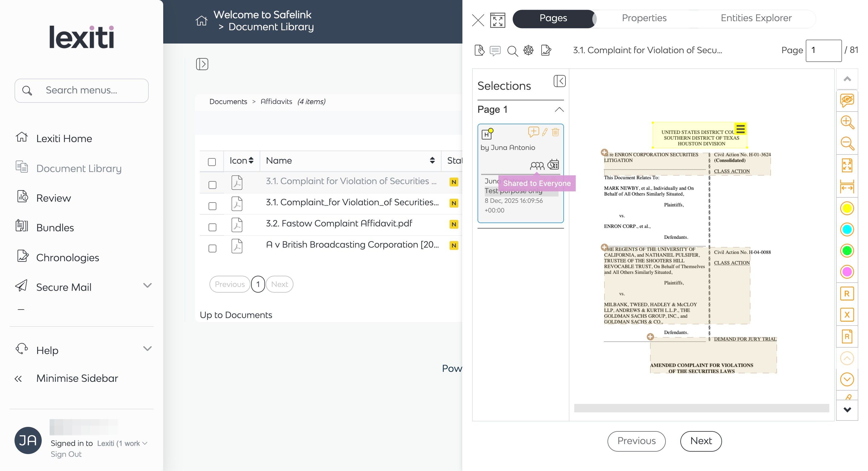Delete the selection with trash icon
The image size is (868, 471).
tap(555, 132)
